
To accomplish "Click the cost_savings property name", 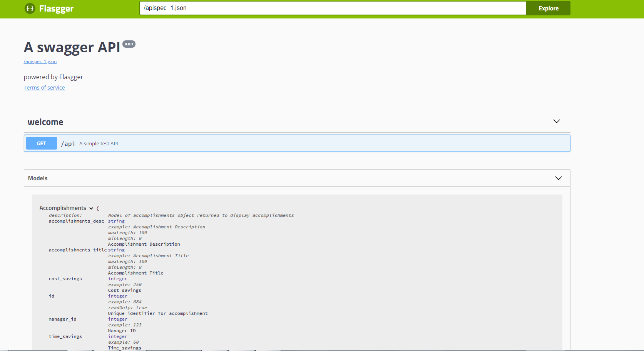I will tap(65, 279).
